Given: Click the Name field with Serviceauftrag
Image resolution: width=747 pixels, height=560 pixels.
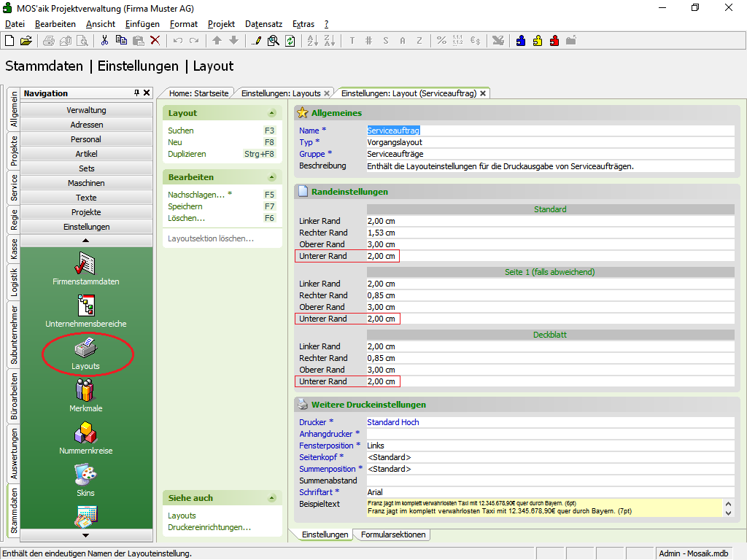Looking at the screenshot, I should (550, 131).
